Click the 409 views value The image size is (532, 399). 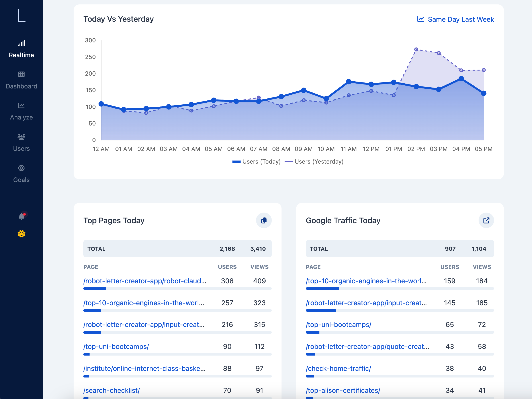point(260,281)
